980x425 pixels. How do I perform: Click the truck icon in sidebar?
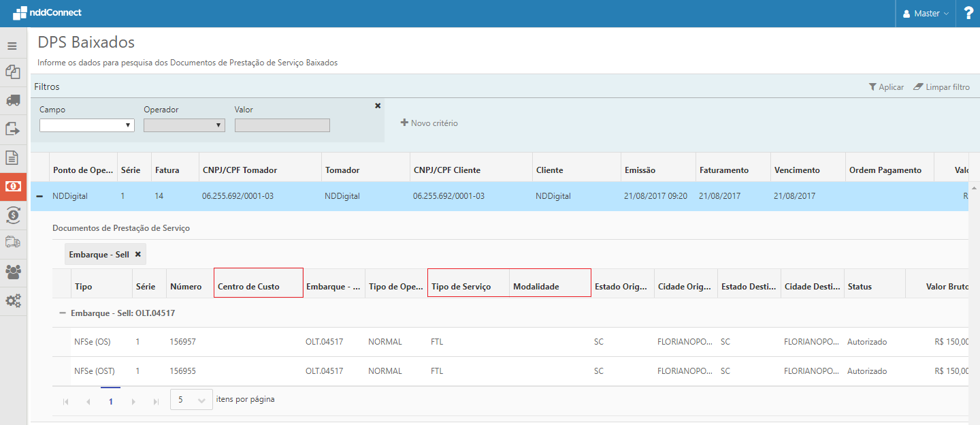click(x=12, y=100)
